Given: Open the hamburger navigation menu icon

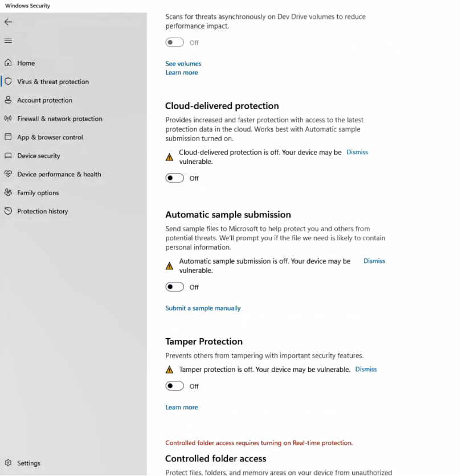Looking at the screenshot, I should 8,40.
